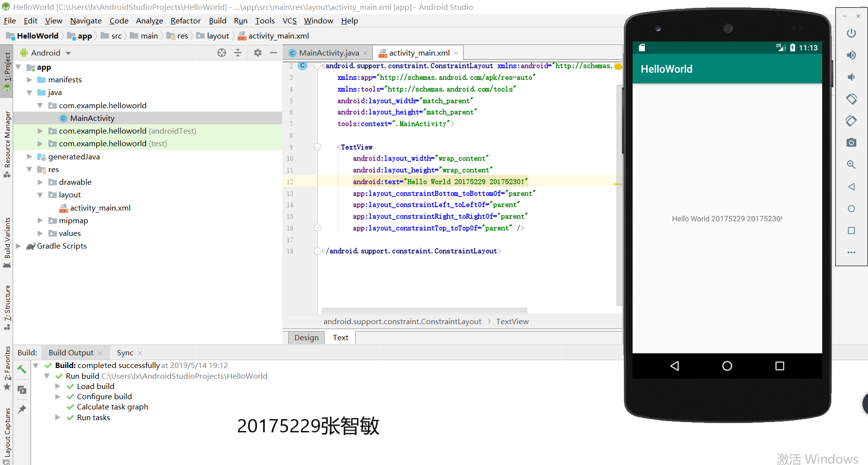Select MainActivity in the project tree

tap(92, 118)
